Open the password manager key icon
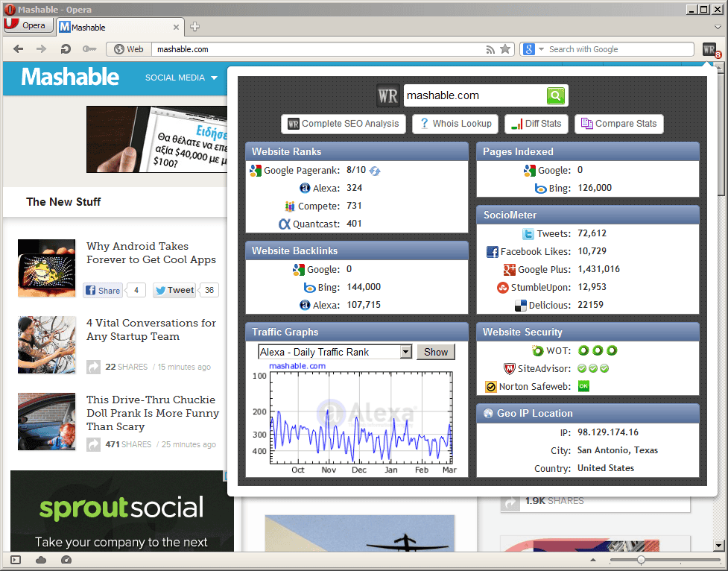The height and width of the screenshot is (571, 728). (89, 48)
